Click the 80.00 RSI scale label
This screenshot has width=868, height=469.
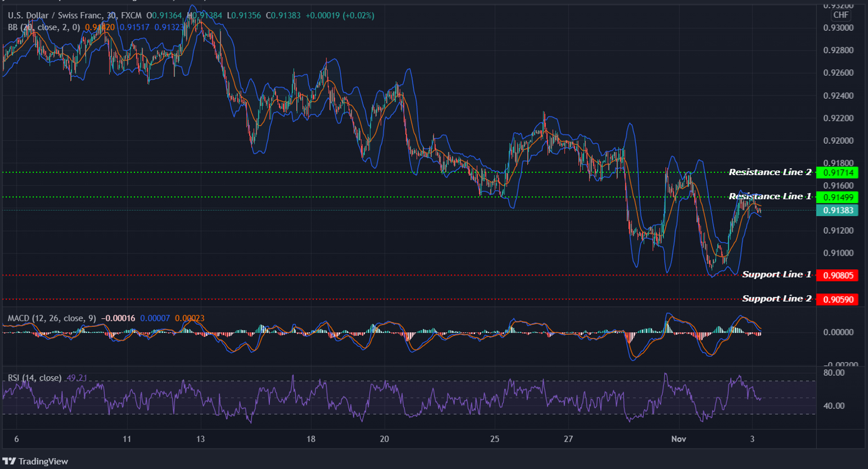(x=834, y=372)
